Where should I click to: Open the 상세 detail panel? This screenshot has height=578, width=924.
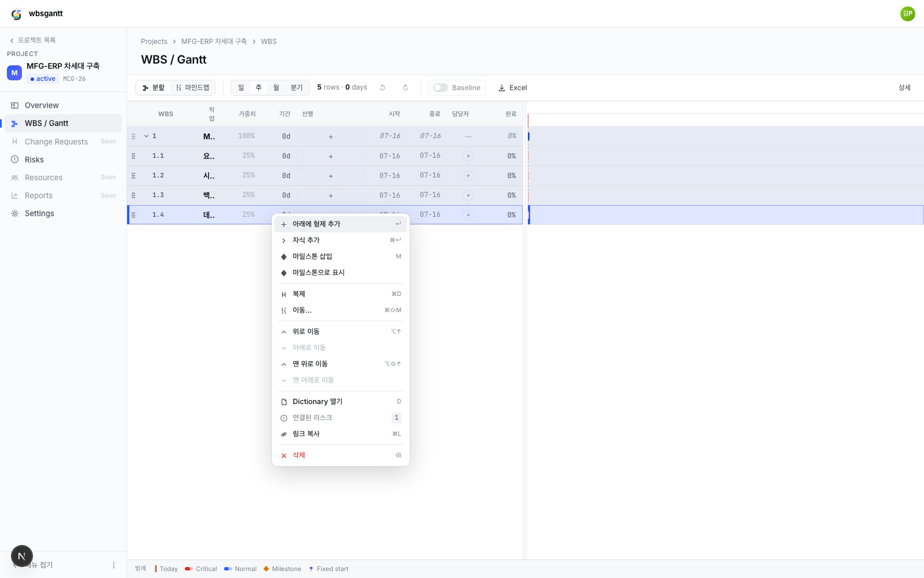pyautogui.click(x=904, y=88)
